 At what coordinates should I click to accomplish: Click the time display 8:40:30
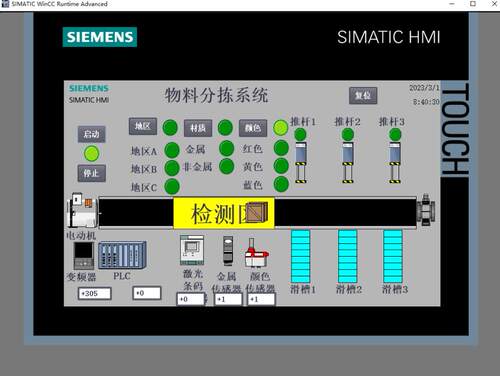[426, 102]
